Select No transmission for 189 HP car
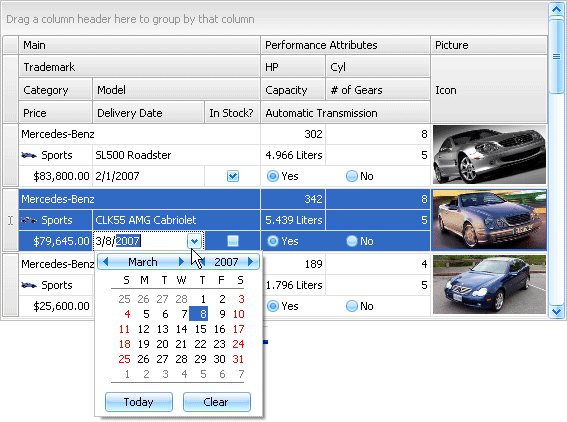 tap(351, 306)
